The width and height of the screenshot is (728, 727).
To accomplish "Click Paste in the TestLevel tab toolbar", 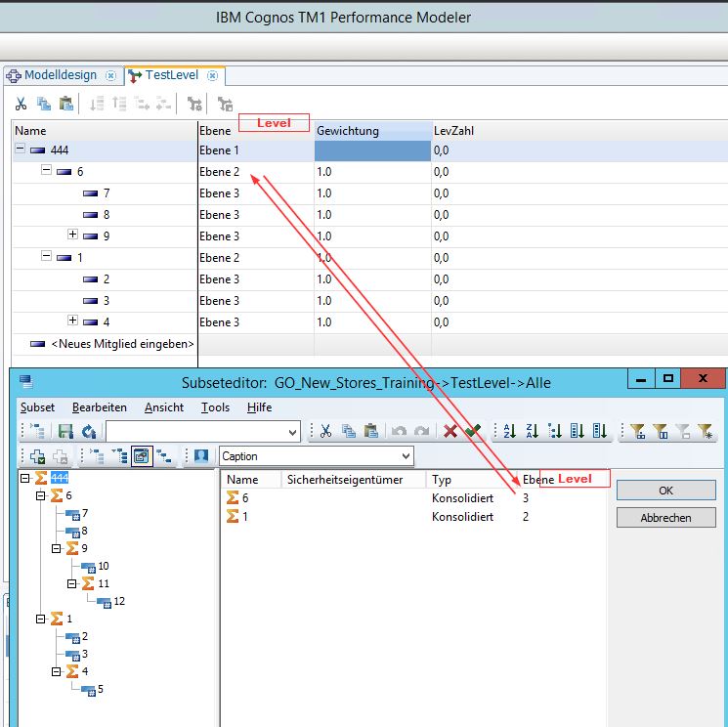I will [x=66, y=104].
